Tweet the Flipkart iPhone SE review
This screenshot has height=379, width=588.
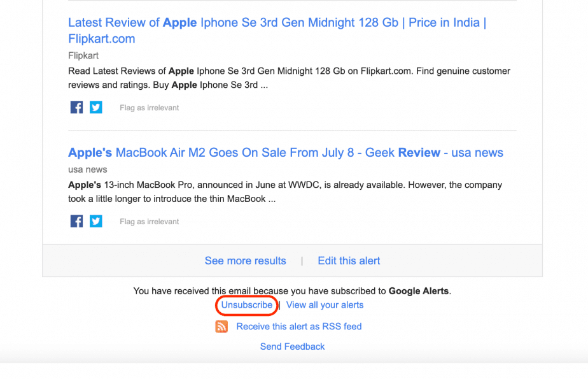point(95,107)
